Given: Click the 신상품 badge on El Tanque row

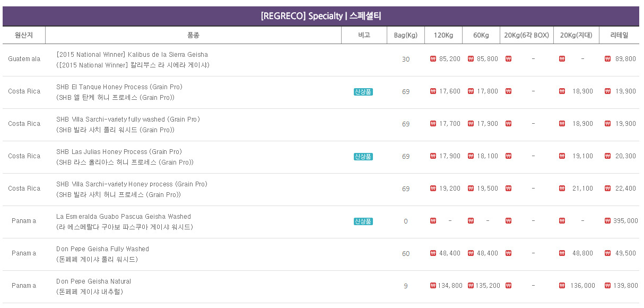Looking at the screenshot, I should (363, 92).
